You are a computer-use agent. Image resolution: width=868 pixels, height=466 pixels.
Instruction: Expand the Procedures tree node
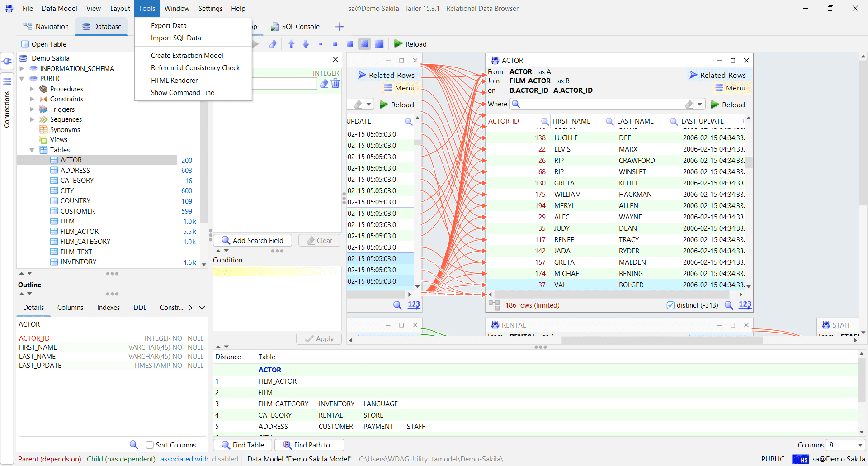(32, 89)
